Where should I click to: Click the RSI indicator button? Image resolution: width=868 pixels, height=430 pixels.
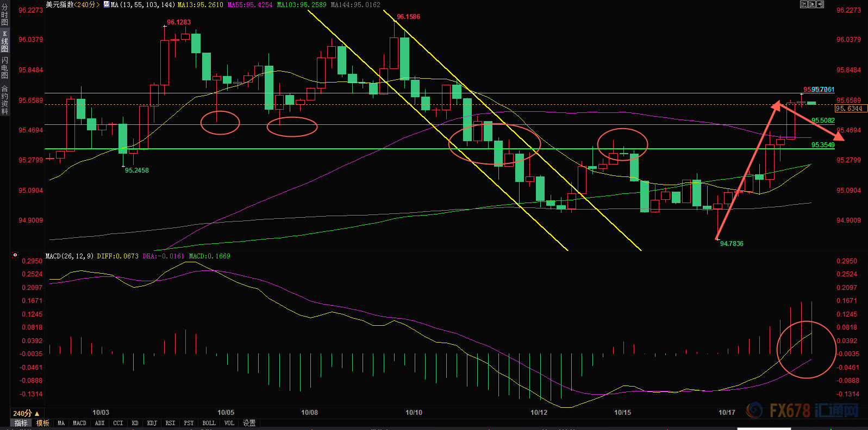[171, 423]
